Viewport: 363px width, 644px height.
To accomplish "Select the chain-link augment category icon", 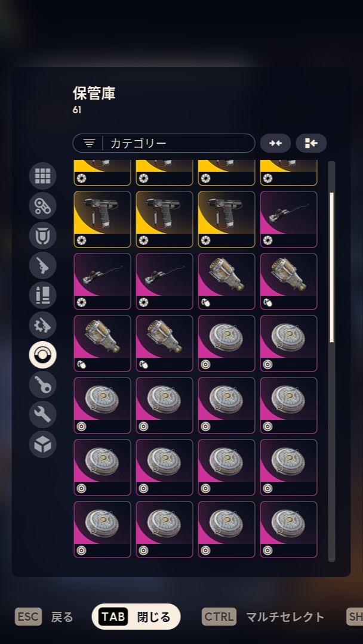I will [43, 206].
